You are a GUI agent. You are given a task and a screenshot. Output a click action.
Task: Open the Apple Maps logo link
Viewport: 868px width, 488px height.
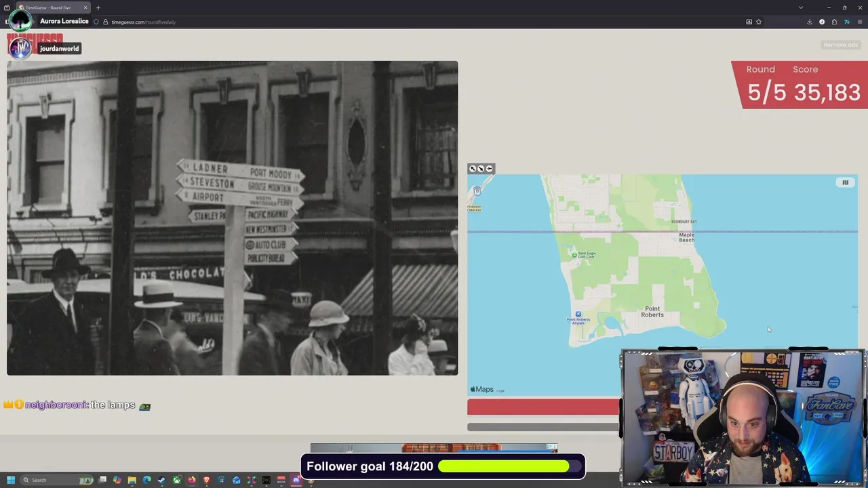482,389
